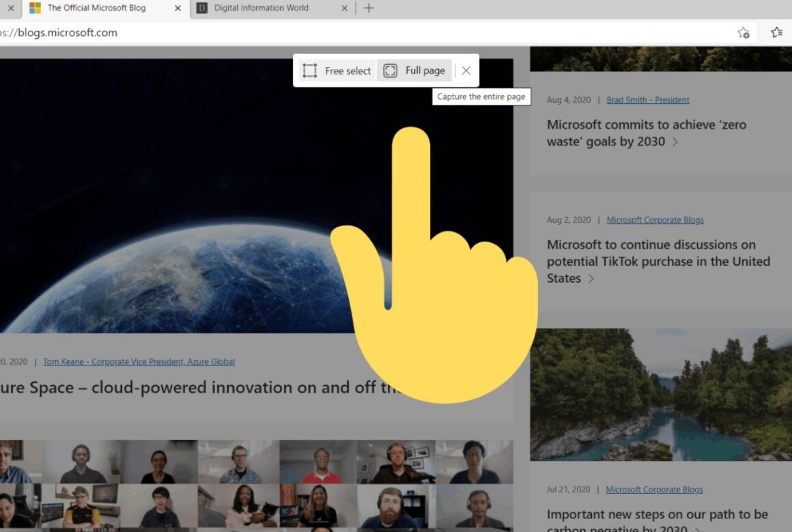
Task: Click the Aug 2, 2020 date text
Action: tap(569, 220)
